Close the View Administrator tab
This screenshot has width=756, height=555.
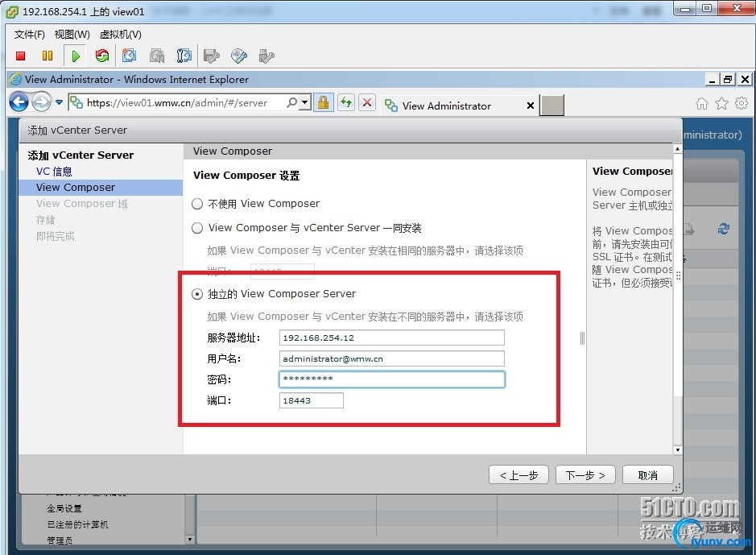531,106
